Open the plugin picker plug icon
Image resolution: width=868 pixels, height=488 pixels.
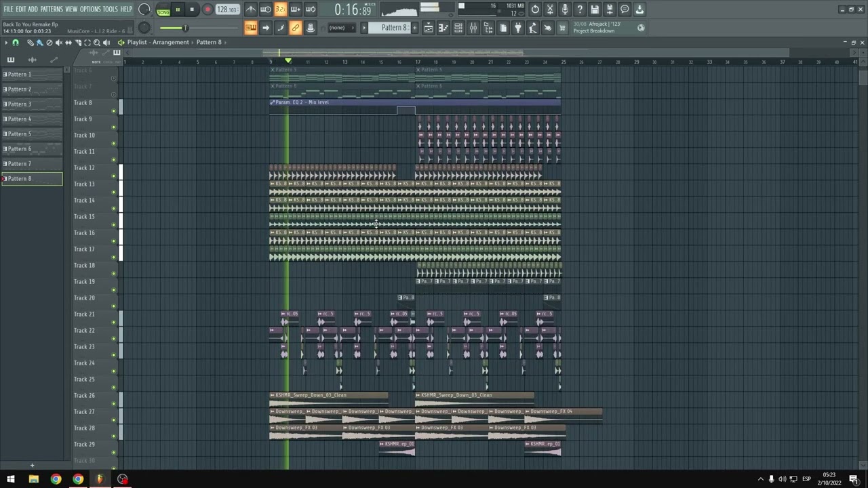point(518,28)
